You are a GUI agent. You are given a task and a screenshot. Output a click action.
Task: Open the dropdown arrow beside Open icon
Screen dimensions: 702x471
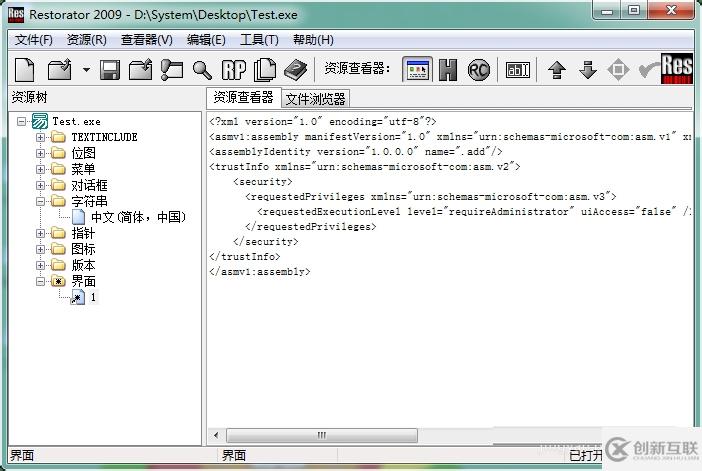tap(86, 70)
